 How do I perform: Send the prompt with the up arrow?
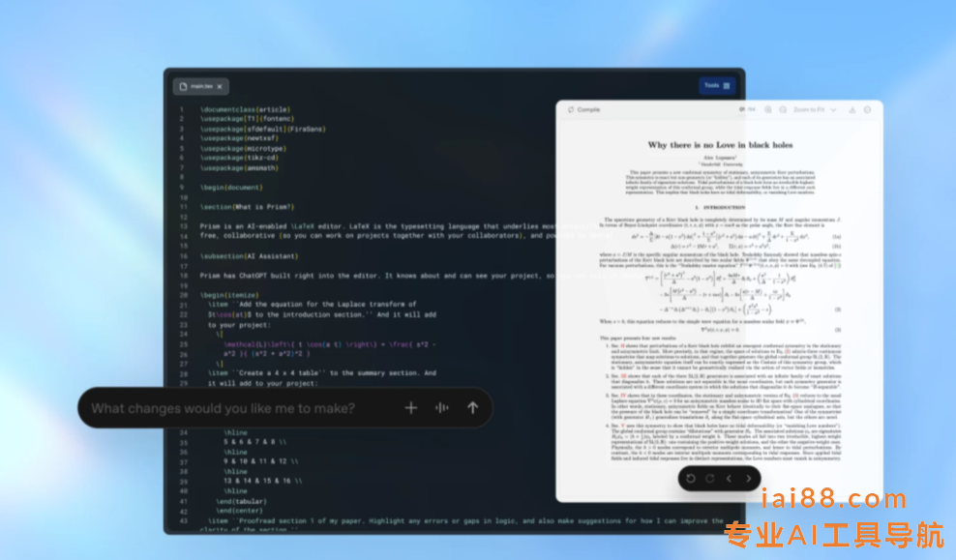[472, 408]
